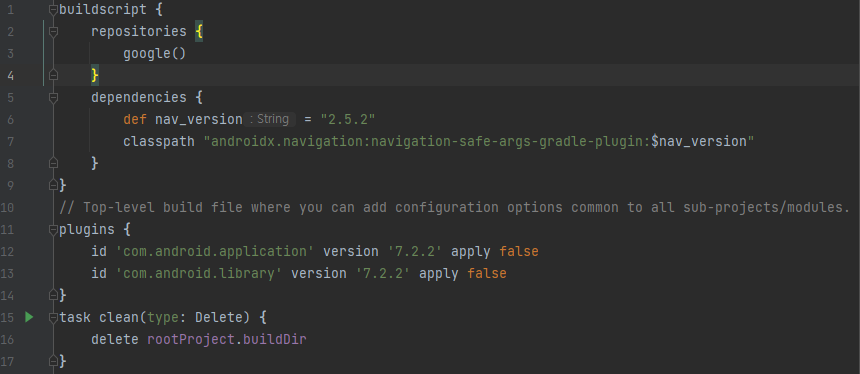
Task: Collapse the buildscript block fold marker
Action: click(x=53, y=9)
